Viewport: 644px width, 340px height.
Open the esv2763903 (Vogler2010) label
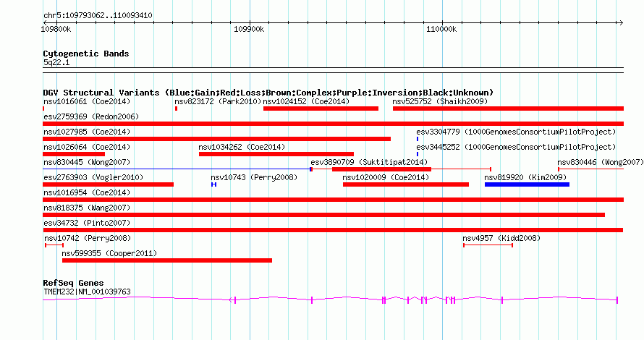pos(93,177)
